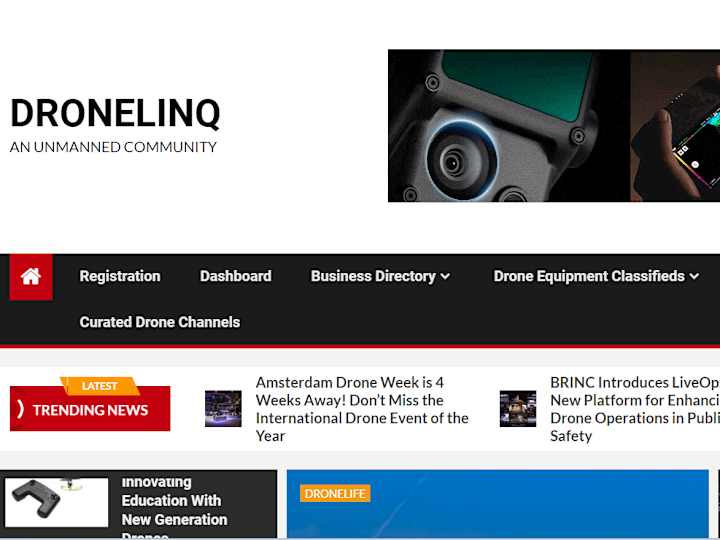Open the BRINC LiveOps article headline

(x=635, y=409)
